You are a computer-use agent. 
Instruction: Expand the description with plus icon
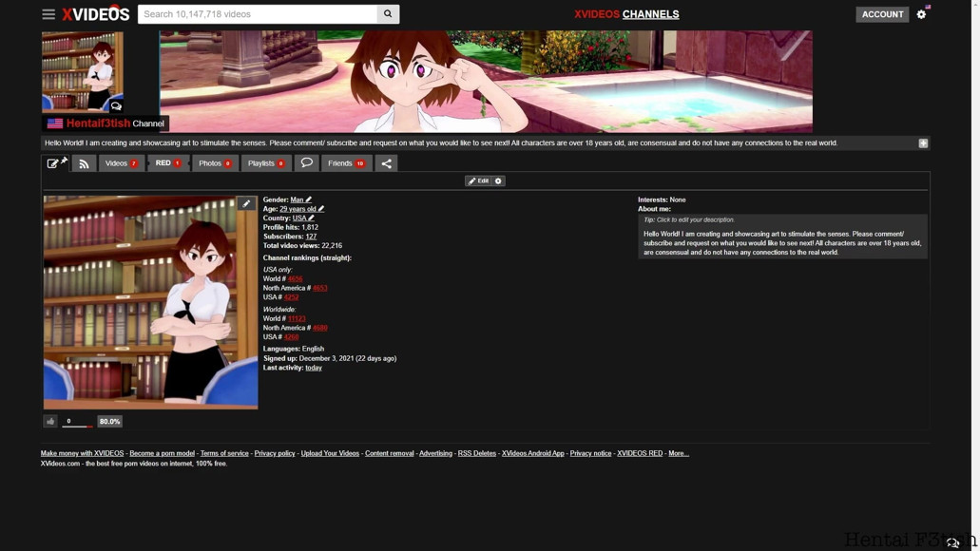923,143
